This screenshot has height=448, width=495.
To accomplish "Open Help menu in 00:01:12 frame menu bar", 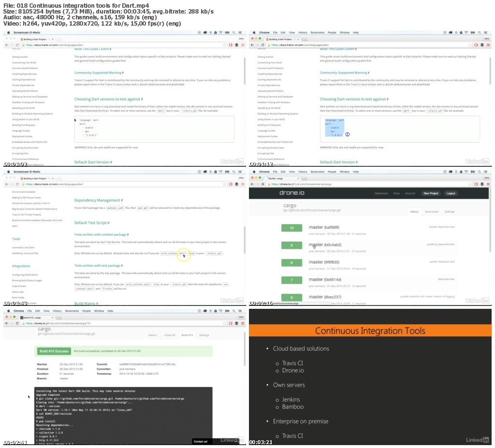I will tap(356, 32).
